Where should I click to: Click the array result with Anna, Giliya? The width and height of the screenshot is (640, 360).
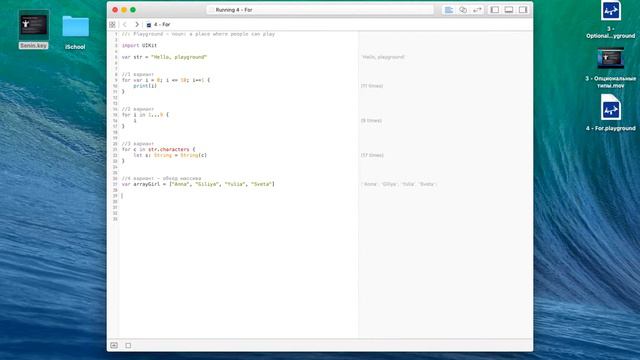point(399,184)
